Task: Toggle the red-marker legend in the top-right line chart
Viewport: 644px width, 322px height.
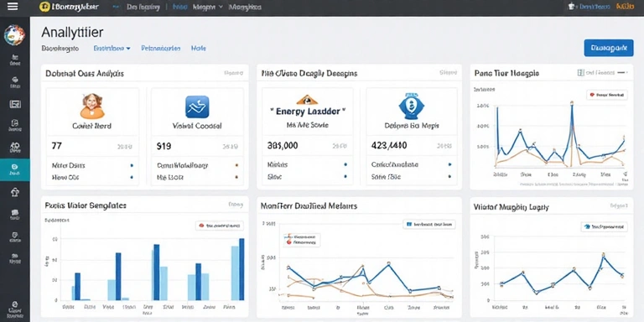Action: point(606,95)
